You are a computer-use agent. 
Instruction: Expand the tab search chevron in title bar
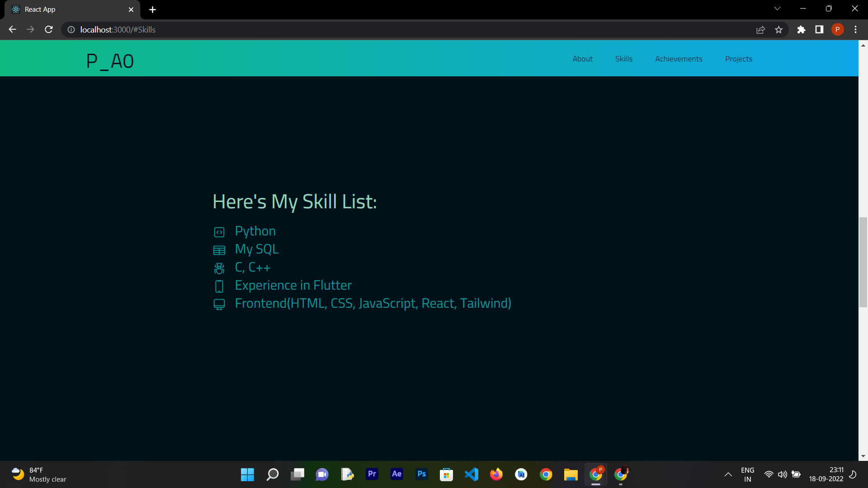(x=777, y=9)
